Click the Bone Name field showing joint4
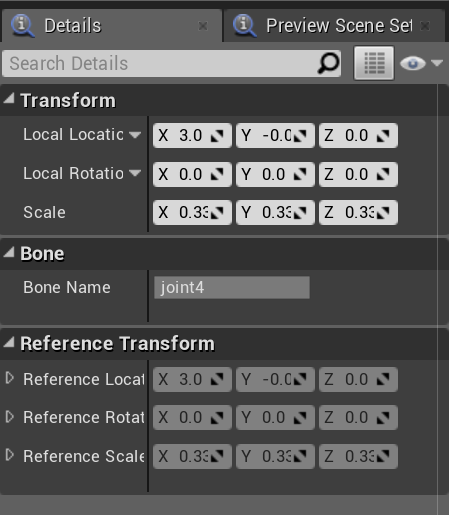This screenshot has width=449, height=515. pos(232,287)
